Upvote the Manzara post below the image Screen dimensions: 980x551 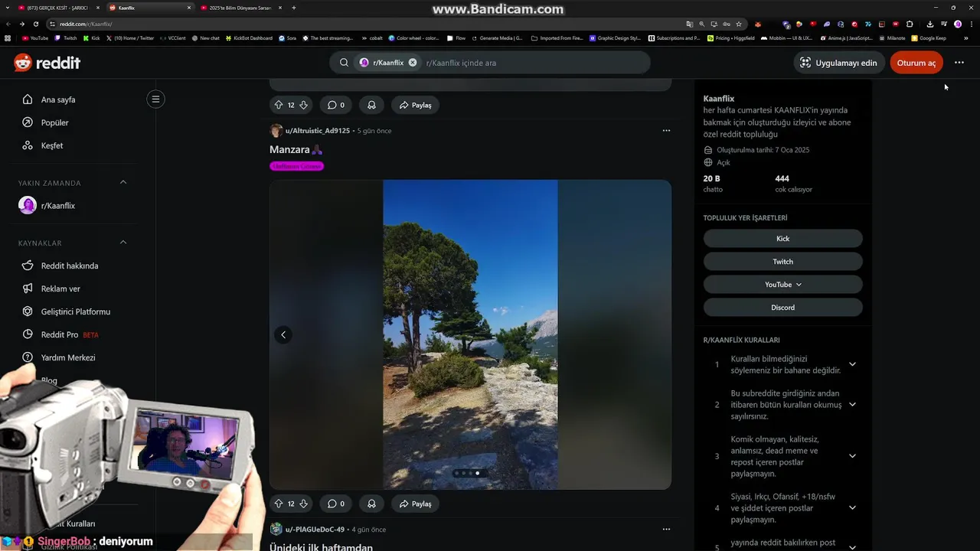(x=279, y=504)
